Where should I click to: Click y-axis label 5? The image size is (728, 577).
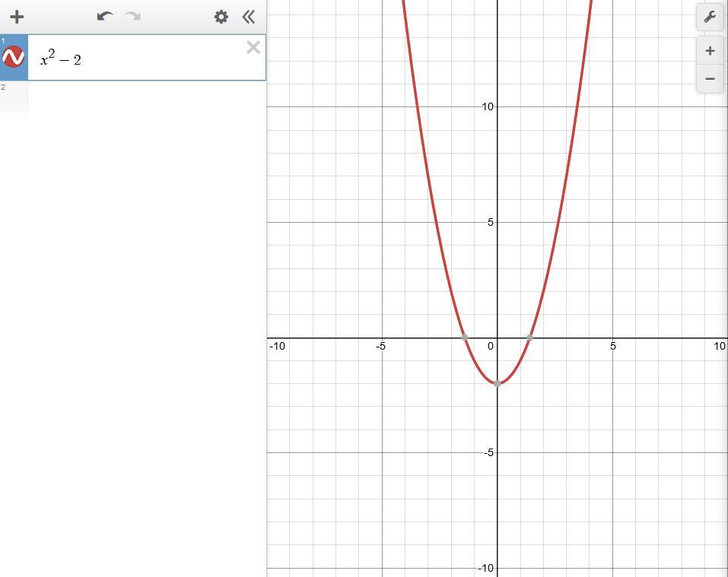click(x=491, y=222)
